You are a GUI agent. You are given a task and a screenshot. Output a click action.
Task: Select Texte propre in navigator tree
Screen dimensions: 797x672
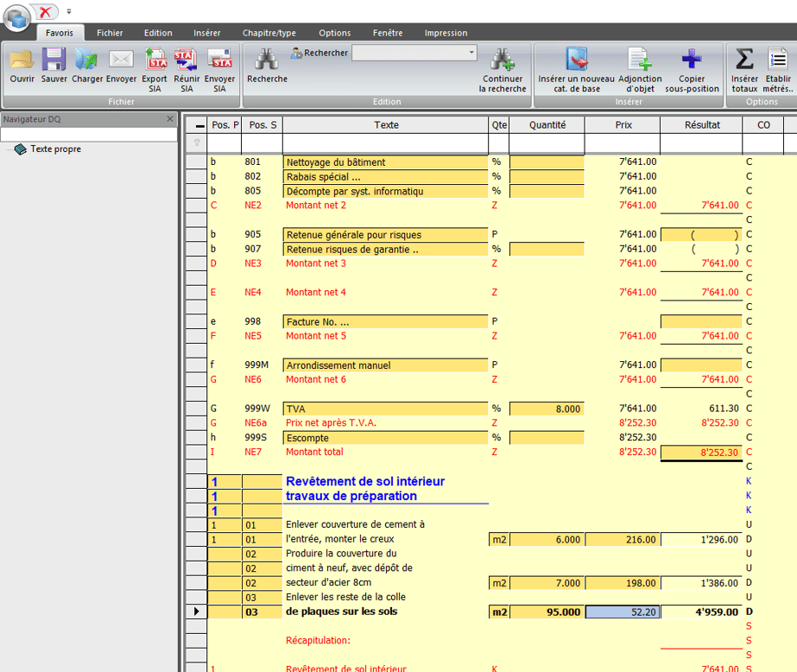(x=55, y=149)
